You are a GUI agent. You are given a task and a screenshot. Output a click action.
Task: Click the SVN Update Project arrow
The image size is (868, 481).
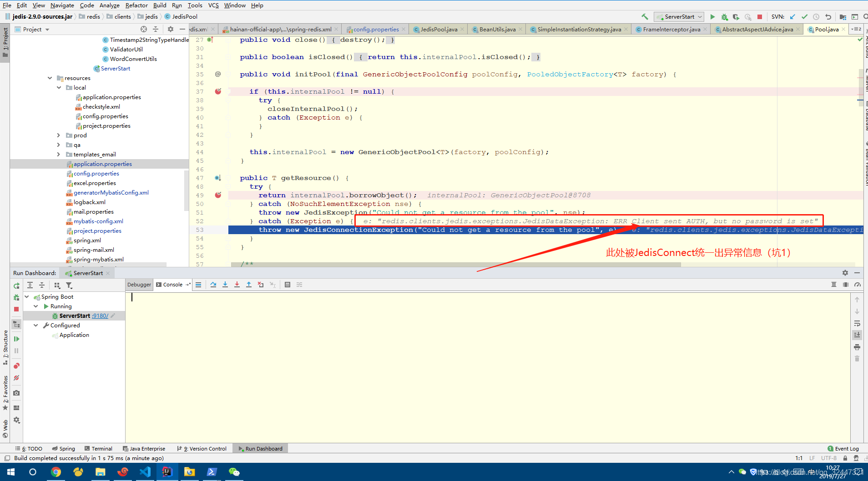[792, 17]
